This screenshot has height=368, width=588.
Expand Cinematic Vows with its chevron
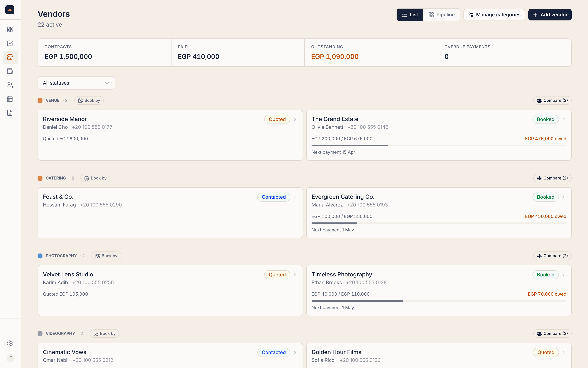pos(295,352)
